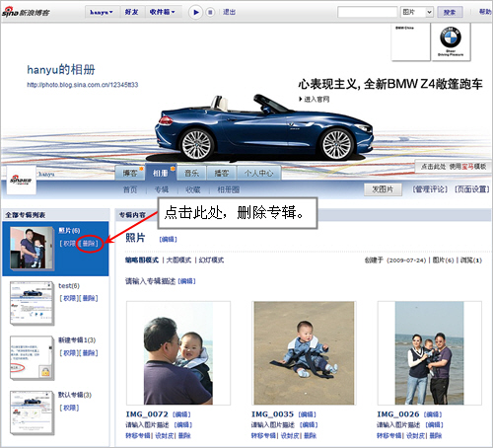Switch to the 个人中心 tab
Screen dimensions: 493x448
(258, 173)
